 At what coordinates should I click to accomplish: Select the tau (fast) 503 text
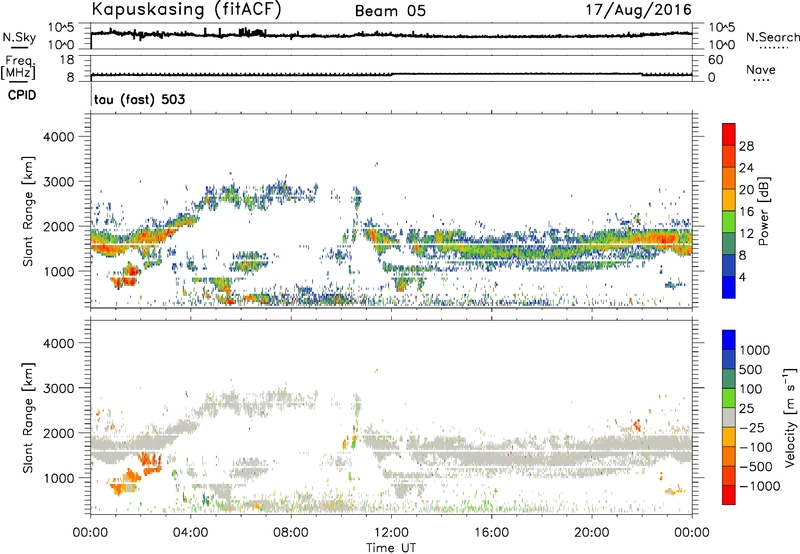(x=139, y=99)
